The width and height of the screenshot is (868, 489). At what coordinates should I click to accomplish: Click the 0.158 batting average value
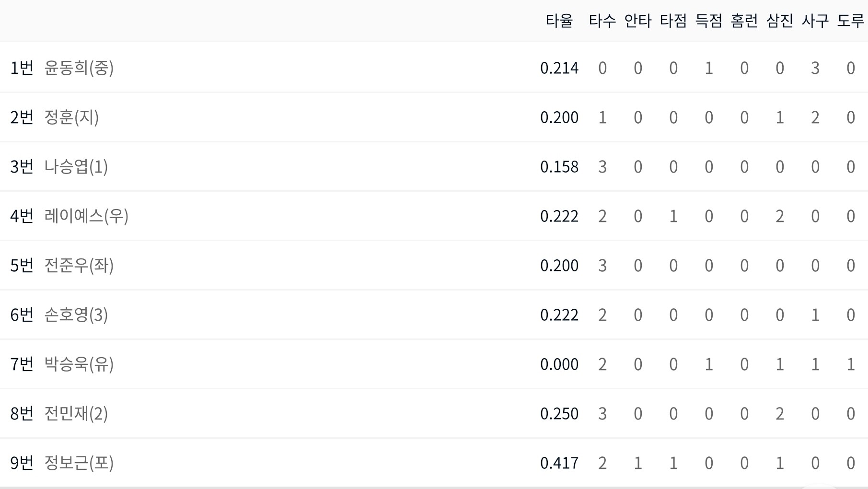559,166
